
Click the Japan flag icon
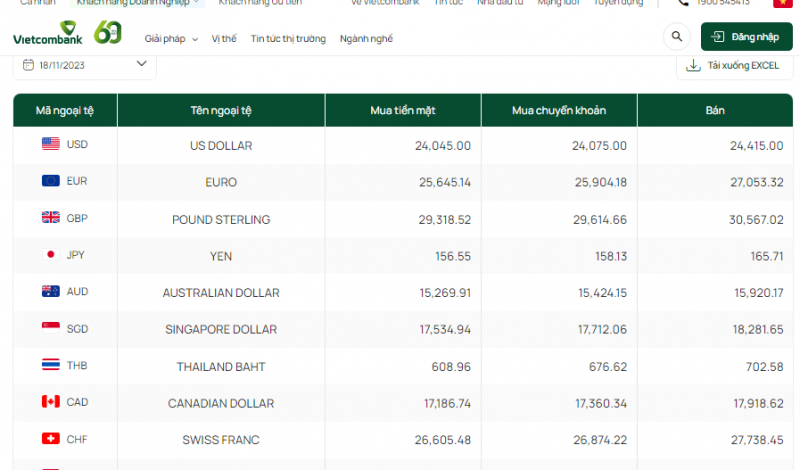tap(51, 255)
